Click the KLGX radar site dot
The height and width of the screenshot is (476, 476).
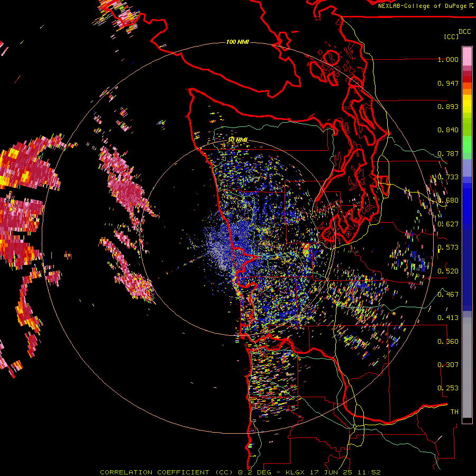pyautogui.click(x=237, y=239)
